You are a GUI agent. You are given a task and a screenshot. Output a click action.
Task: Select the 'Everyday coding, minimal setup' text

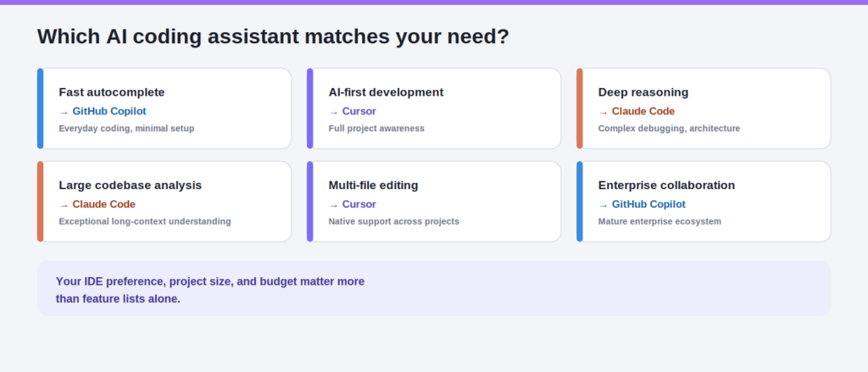[x=127, y=129]
